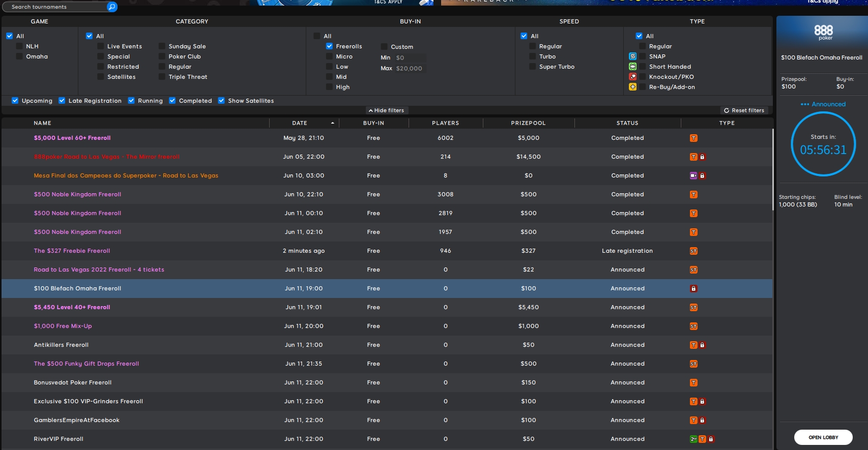Click the search magnifier icon
The height and width of the screenshot is (450, 868).
pyautogui.click(x=112, y=7)
